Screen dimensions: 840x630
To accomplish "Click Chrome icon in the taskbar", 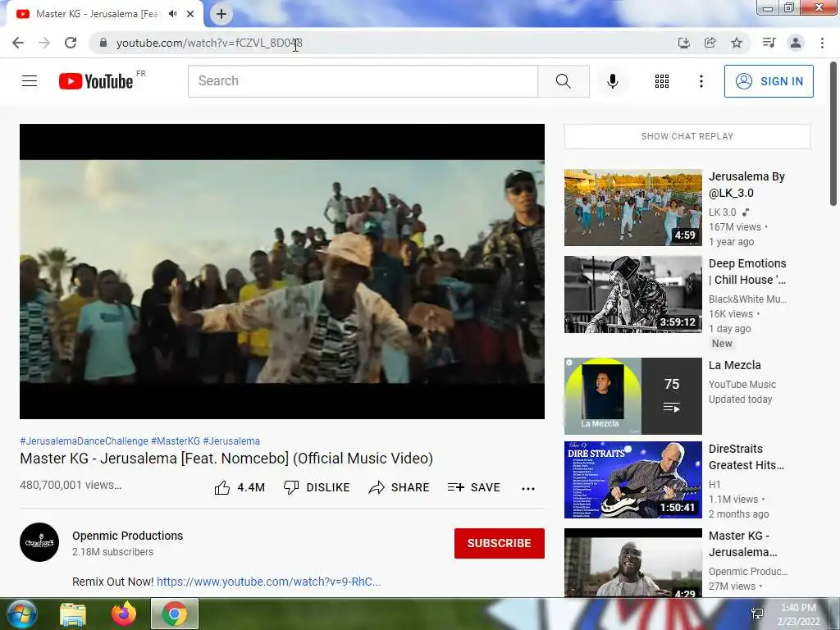I will coord(175,614).
